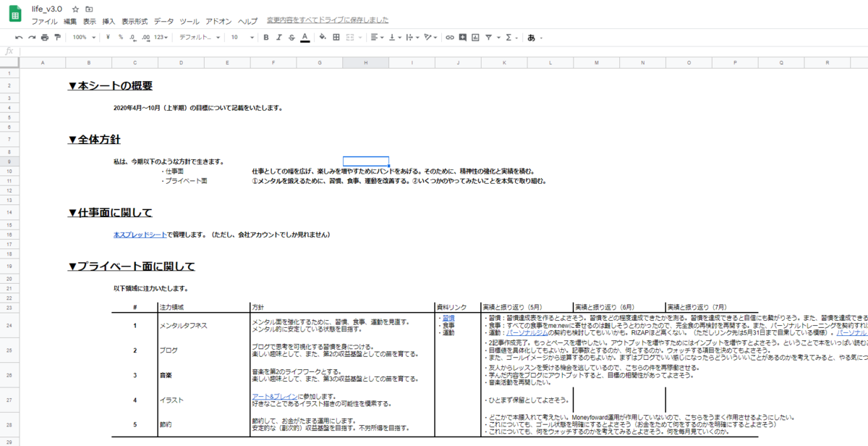Viewport: 868px width, 446px height.
Task: Open the データ menu
Action: pyautogui.click(x=163, y=21)
